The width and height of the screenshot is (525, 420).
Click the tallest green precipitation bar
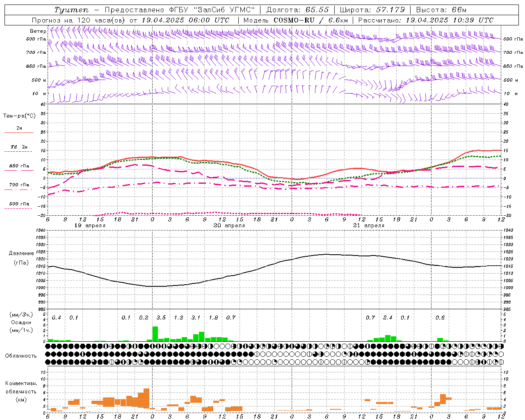point(155,334)
